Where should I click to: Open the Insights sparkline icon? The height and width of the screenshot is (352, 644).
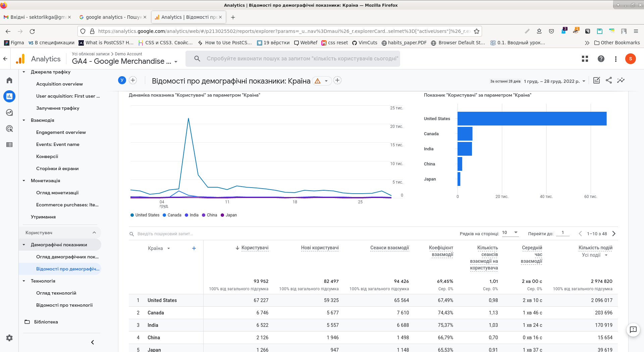click(x=621, y=80)
